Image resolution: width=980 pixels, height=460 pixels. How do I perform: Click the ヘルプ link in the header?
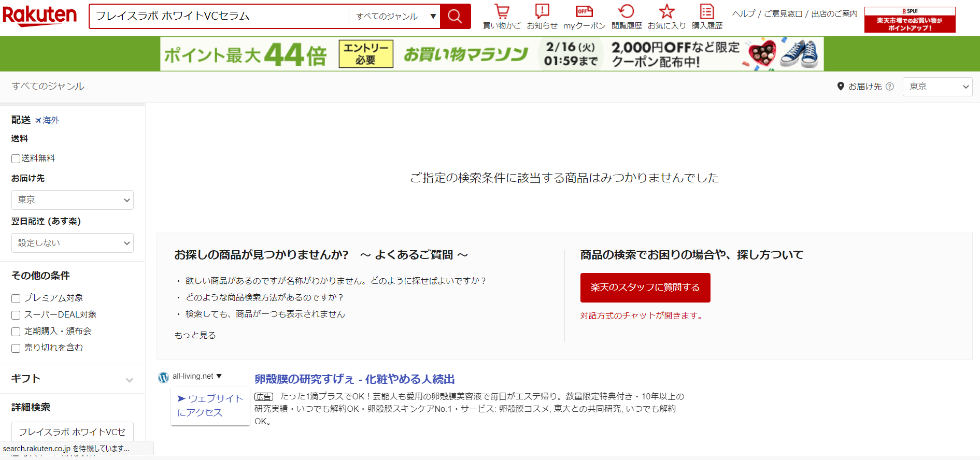(x=744, y=13)
